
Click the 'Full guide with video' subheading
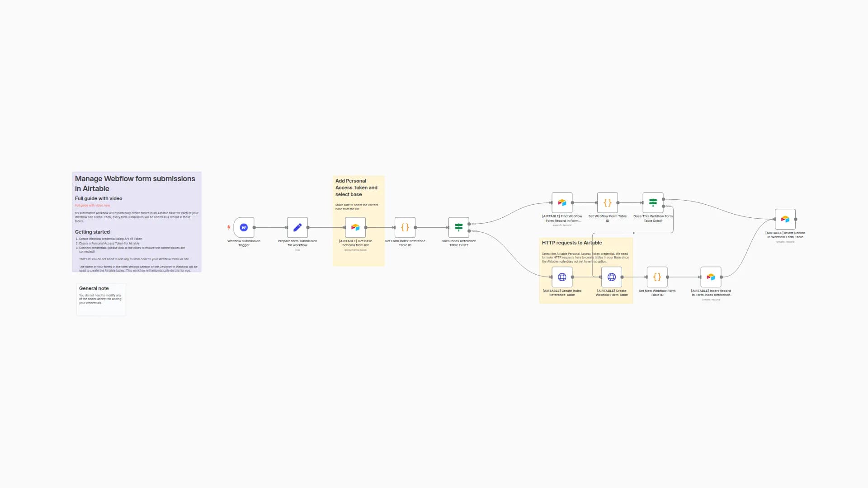99,198
